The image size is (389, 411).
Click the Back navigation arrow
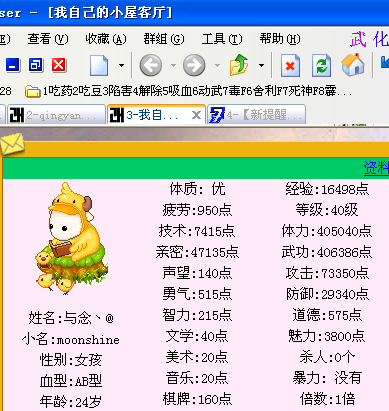coord(151,65)
